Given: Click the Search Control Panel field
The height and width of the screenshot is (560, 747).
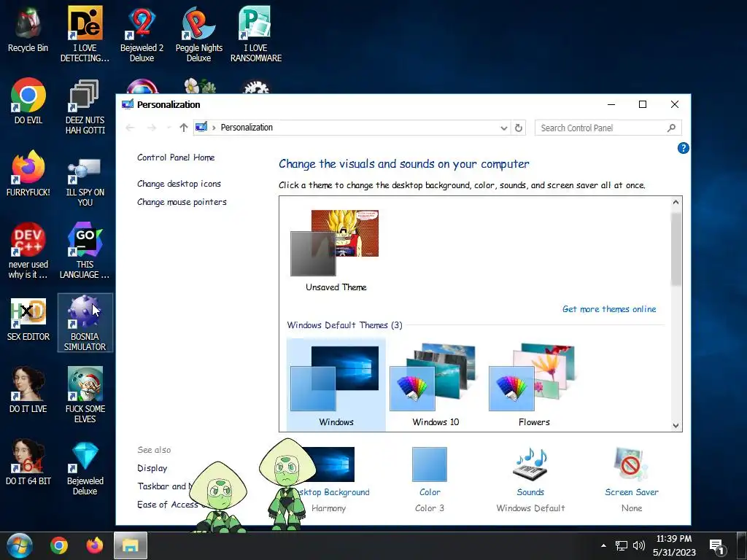Looking at the screenshot, I should (x=608, y=128).
